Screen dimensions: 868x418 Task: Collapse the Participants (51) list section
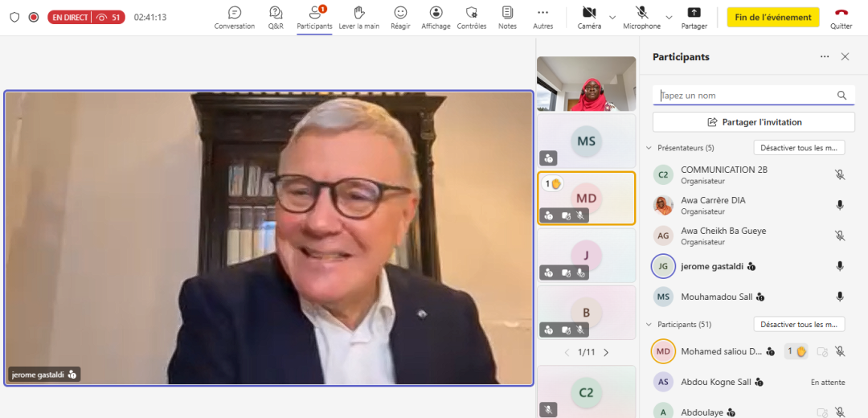click(649, 325)
